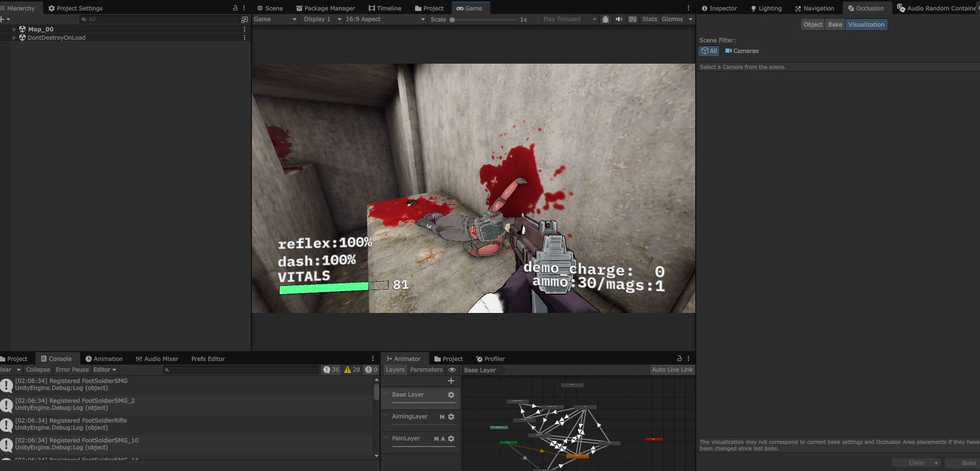
Task: Select the Occlusion Bake mode
Action: (x=835, y=25)
